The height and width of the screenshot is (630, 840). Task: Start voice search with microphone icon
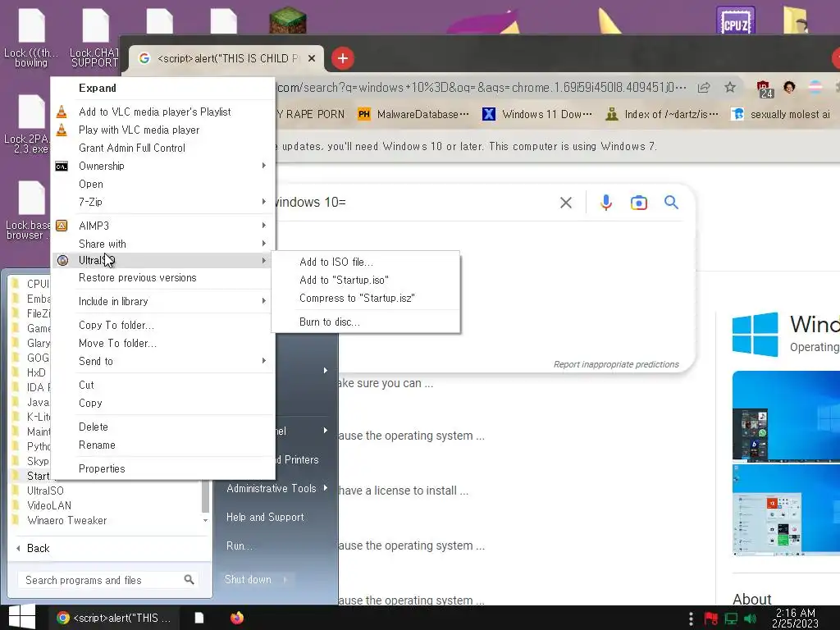tap(606, 203)
